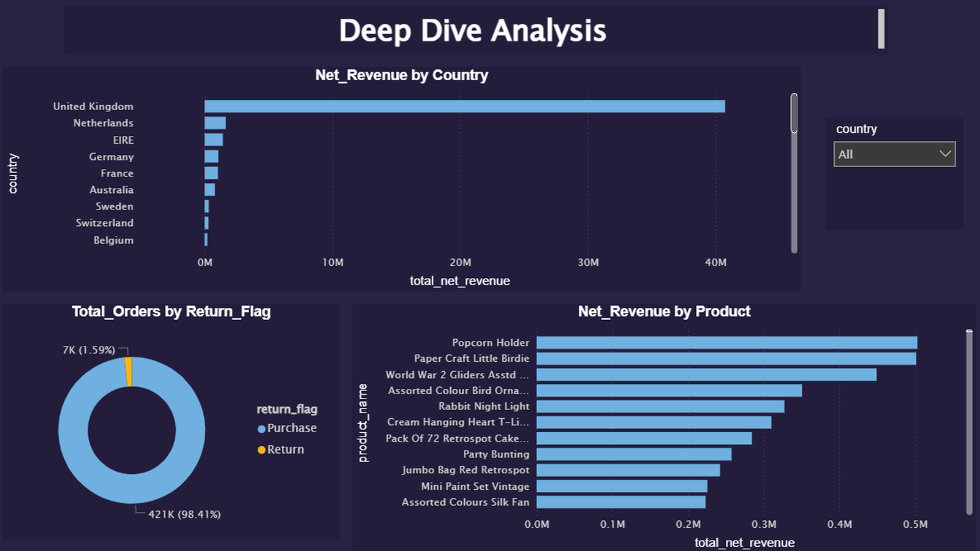This screenshot has width=980, height=551.
Task: Click the 'Net_Revenue by Country' chart title
Action: 402,75
